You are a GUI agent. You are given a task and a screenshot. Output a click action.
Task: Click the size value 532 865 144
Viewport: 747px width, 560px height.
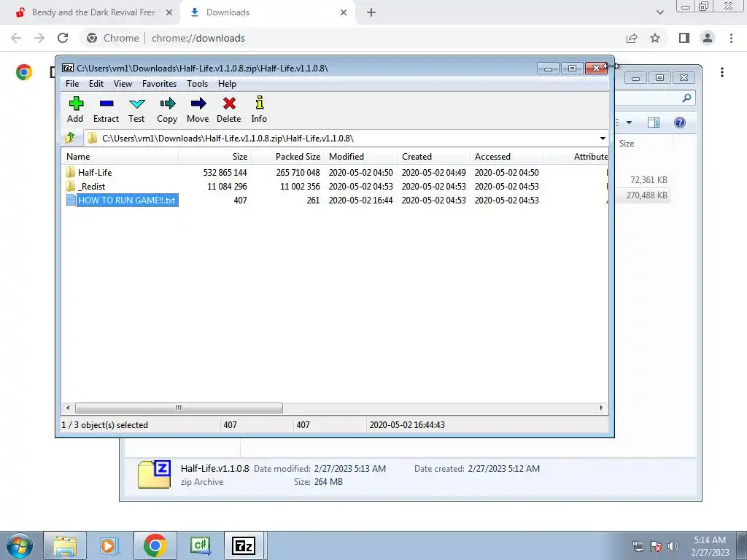pos(225,172)
